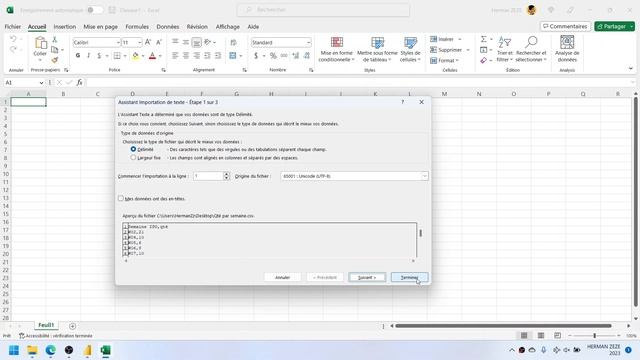Click the fill color bucket swatch
The height and width of the screenshot is (360, 640).
[135, 56]
